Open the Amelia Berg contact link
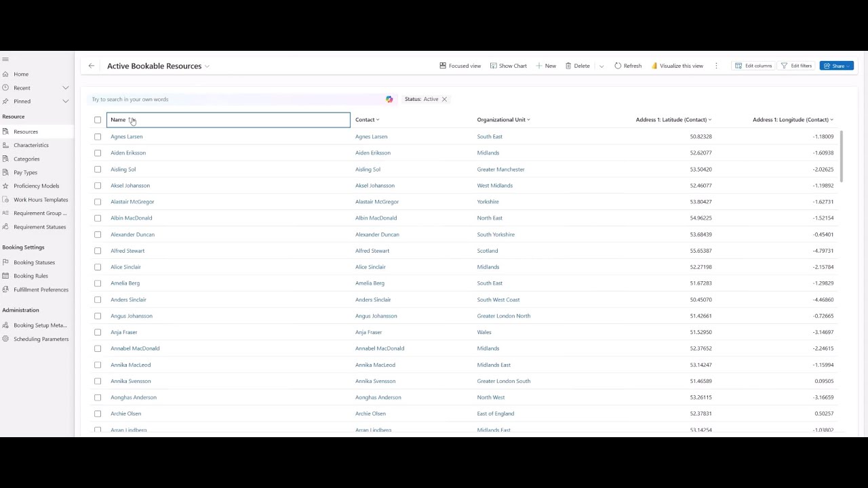Image resolution: width=868 pixels, height=488 pixels. [x=370, y=283]
